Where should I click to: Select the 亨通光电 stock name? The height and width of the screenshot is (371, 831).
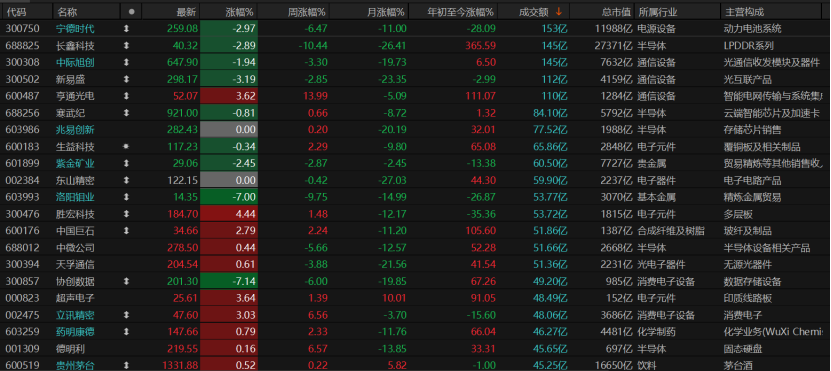(75, 96)
